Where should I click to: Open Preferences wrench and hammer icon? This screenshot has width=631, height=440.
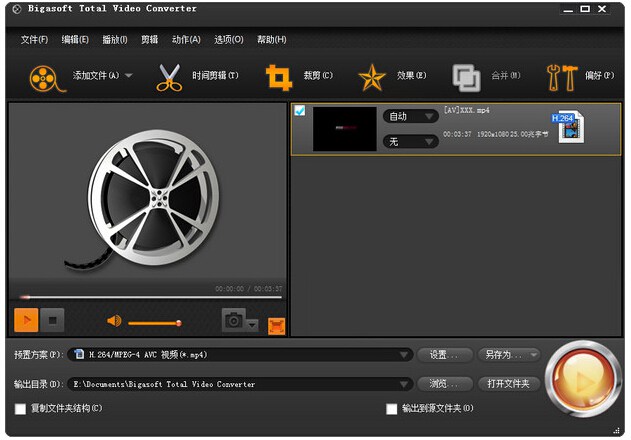562,77
